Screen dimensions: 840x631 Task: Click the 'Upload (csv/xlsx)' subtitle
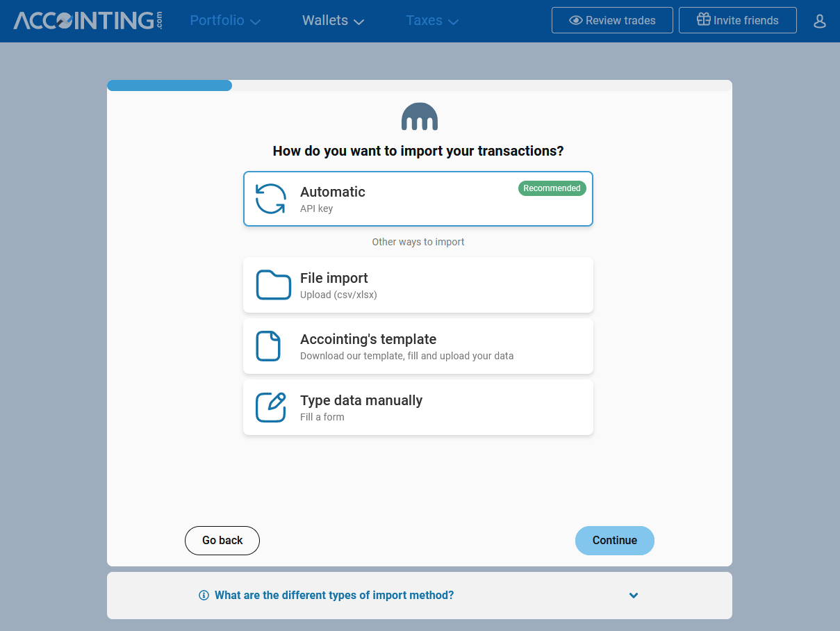pos(338,295)
